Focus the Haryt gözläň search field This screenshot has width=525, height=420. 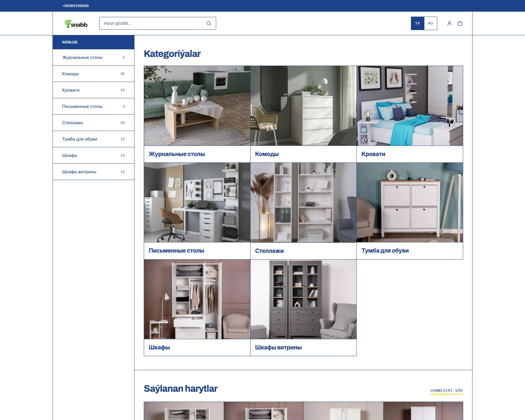(x=157, y=23)
